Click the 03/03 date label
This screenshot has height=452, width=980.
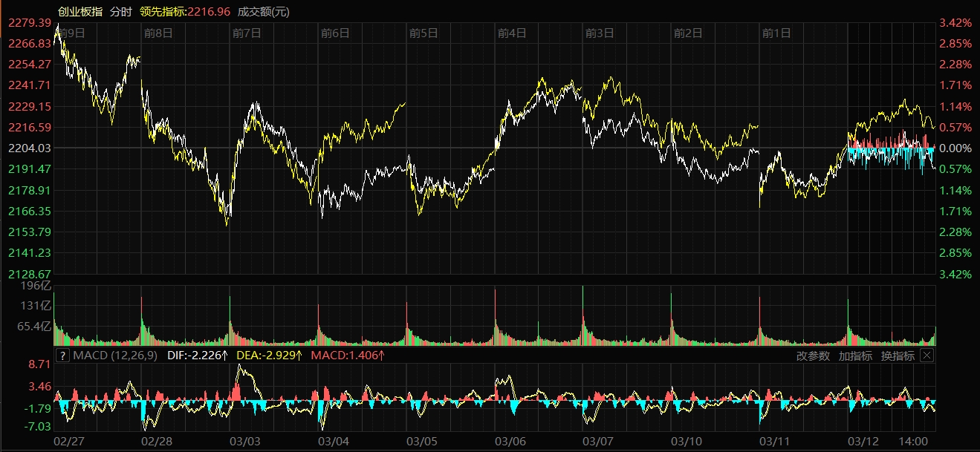[x=245, y=441]
